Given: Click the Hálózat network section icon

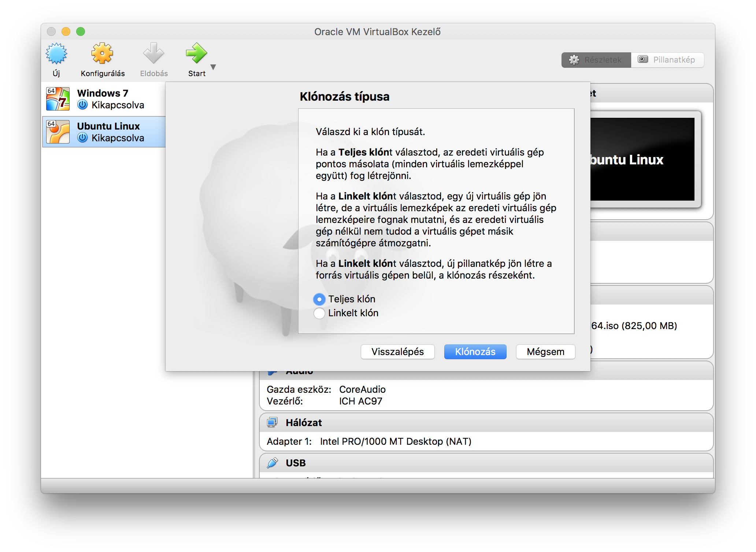Looking at the screenshot, I should pos(272,422).
